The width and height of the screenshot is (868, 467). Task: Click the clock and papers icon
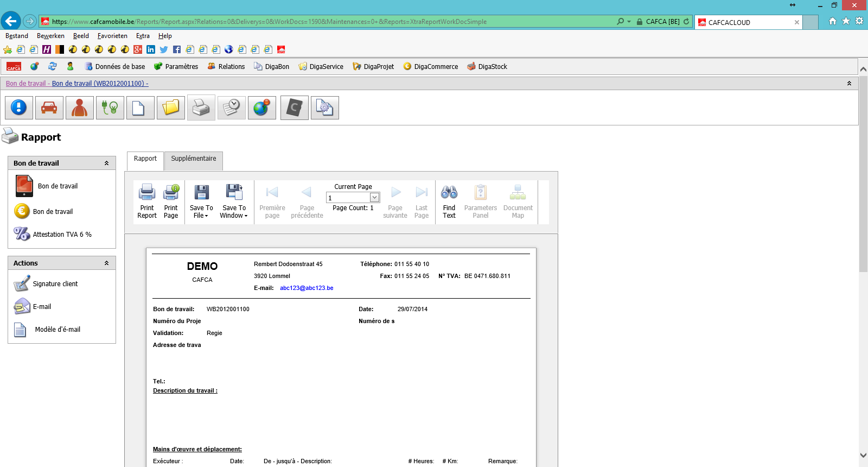pyautogui.click(x=232, y=108)
